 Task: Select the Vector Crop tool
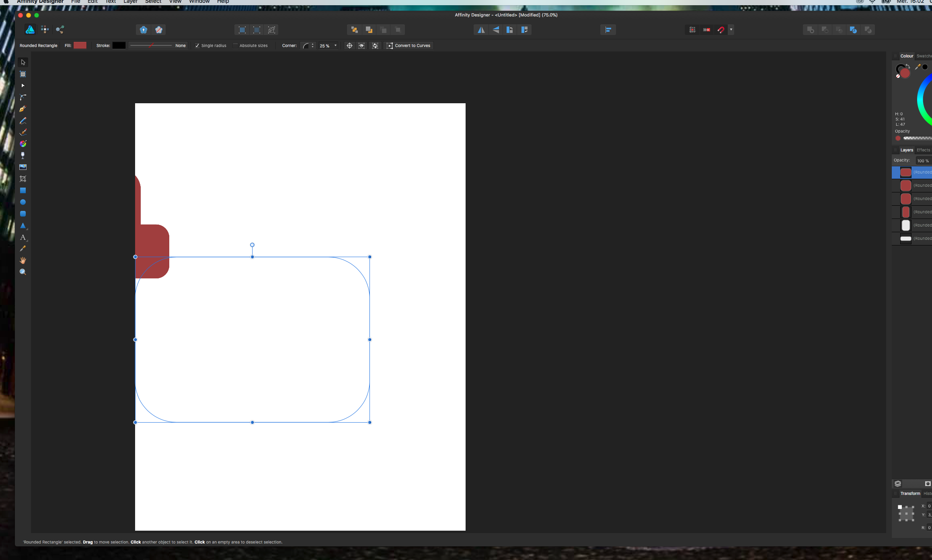(x=23, y=179)
